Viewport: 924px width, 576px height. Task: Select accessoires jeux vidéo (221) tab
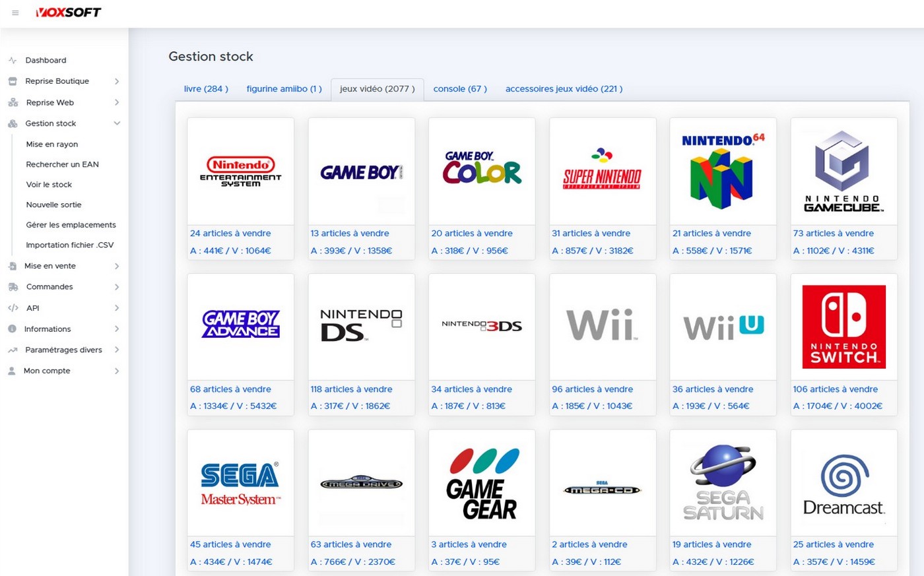[x=564, y=88]
